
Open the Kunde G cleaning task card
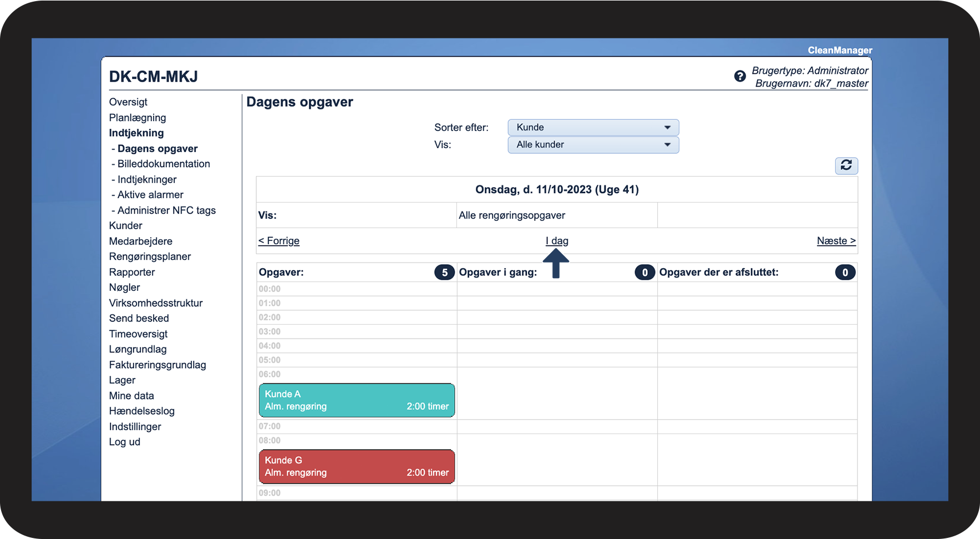click(x=357, y=466)
